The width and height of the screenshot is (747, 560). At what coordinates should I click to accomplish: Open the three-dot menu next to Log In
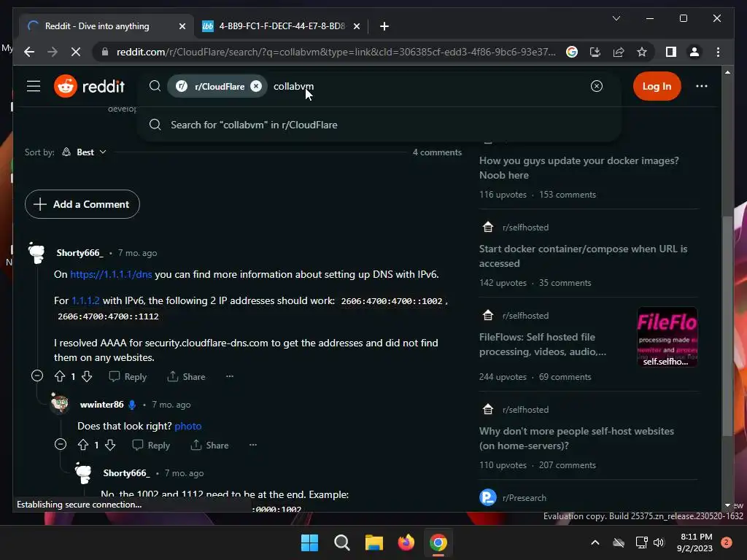(x=701, y=86)
